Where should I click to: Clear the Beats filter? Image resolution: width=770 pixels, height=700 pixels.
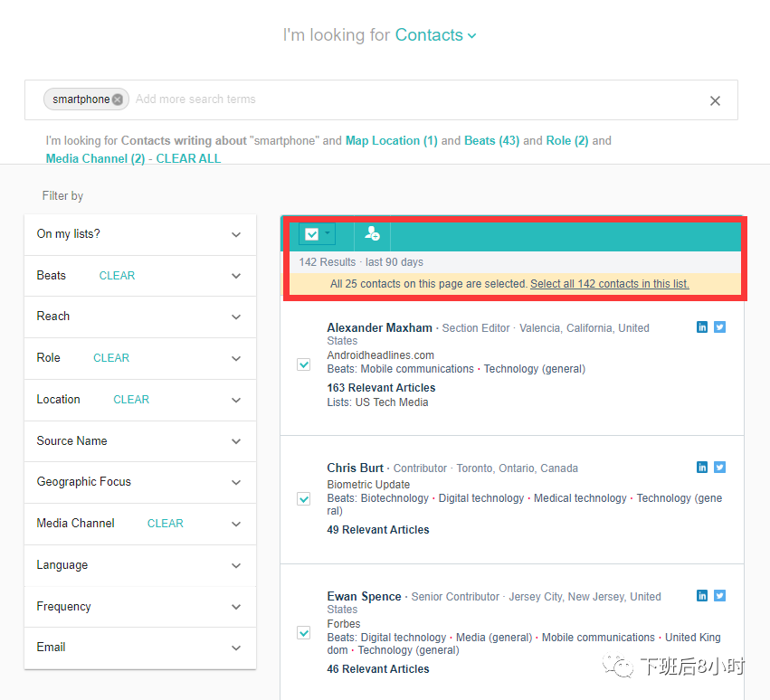tap(117, 276)
